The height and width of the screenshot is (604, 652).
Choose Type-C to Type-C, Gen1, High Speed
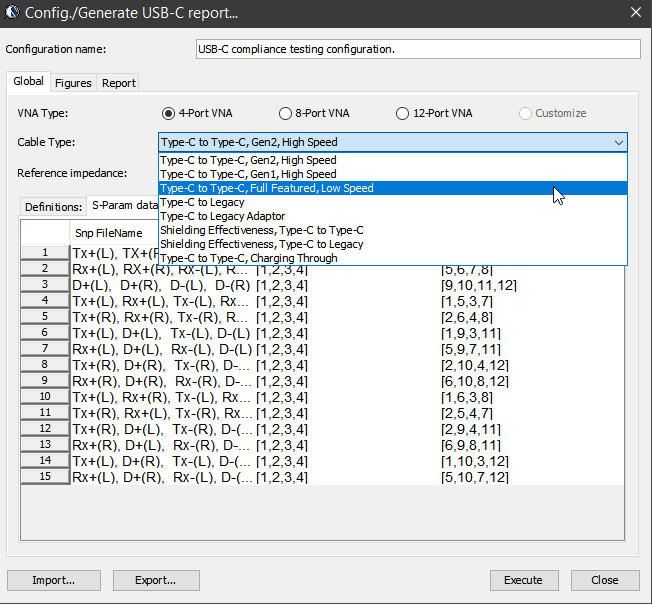(248, 174)
